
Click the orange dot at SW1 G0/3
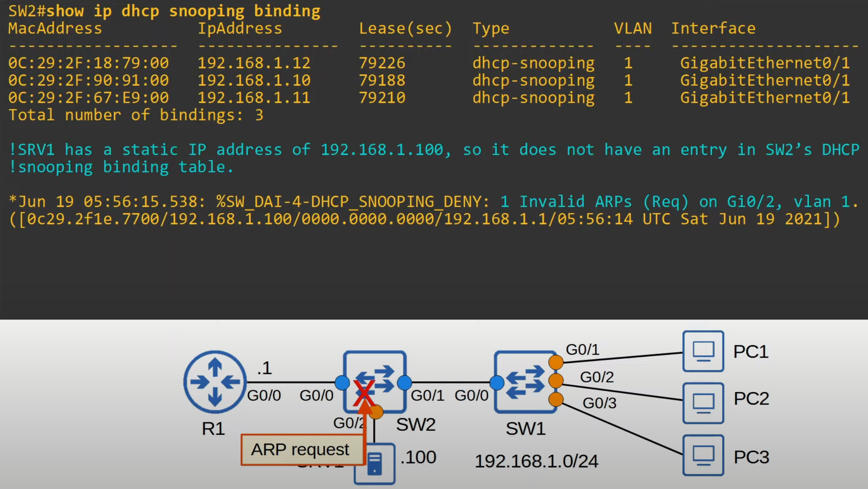(x=555, y=399)
